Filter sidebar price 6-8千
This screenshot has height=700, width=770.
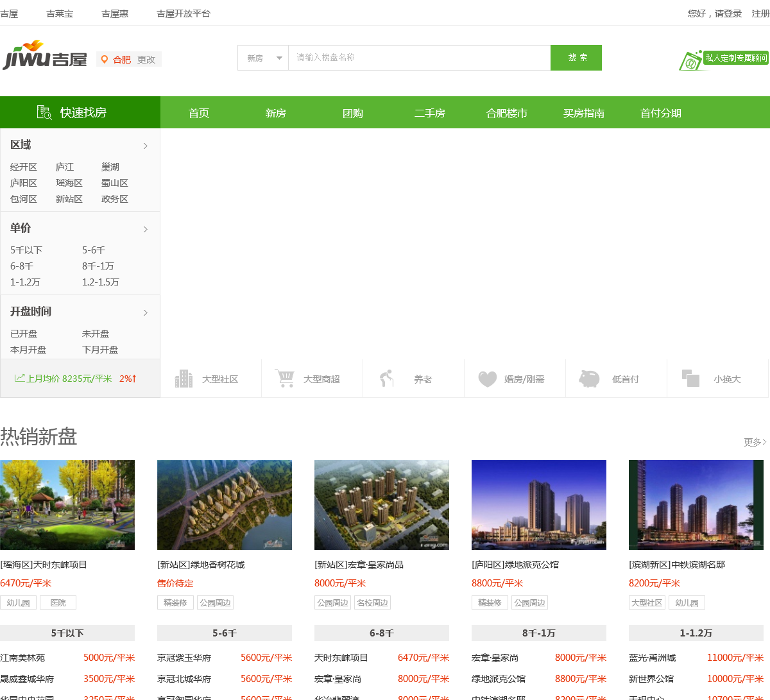[x=22, y=266]
